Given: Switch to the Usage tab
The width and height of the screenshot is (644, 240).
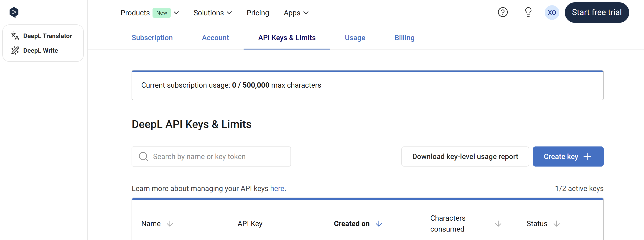Looking at the screenshot, I should pyautogui.click(x=355, y=38).
